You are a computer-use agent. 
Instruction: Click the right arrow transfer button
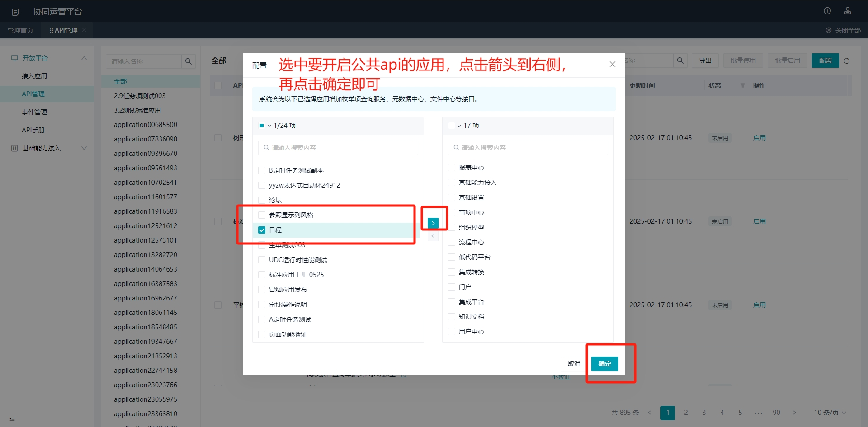coord(433,223)
